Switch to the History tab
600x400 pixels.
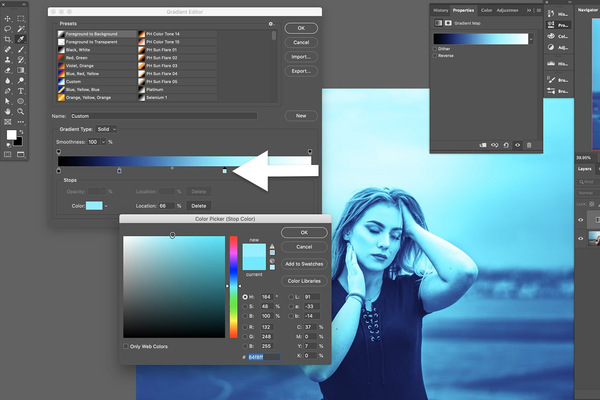coord(440,10)
